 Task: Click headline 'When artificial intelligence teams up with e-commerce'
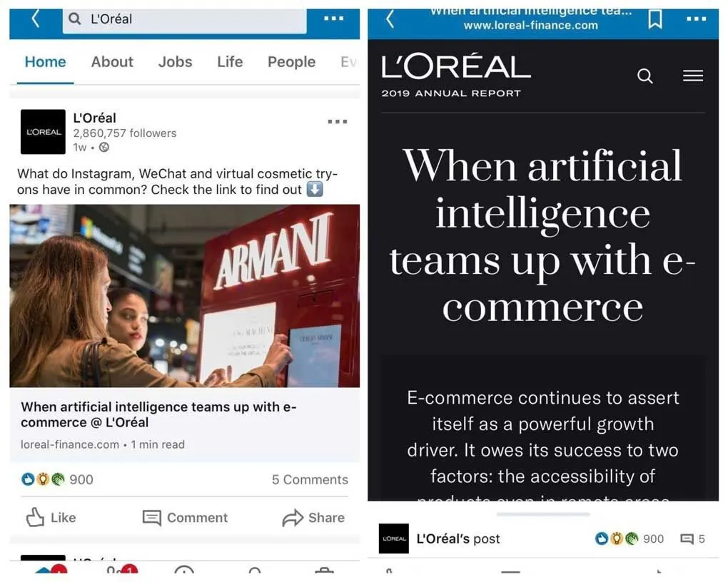[x=542, y=235]
